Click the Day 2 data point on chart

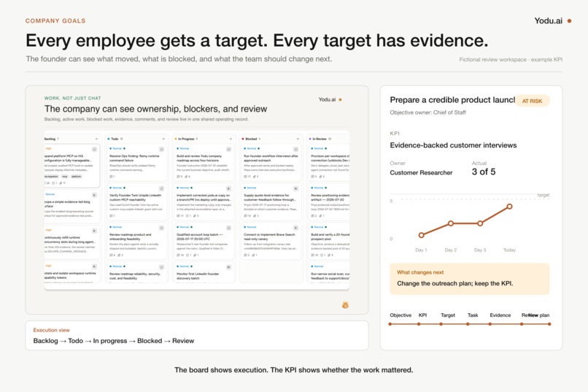(x=451, y=223)
